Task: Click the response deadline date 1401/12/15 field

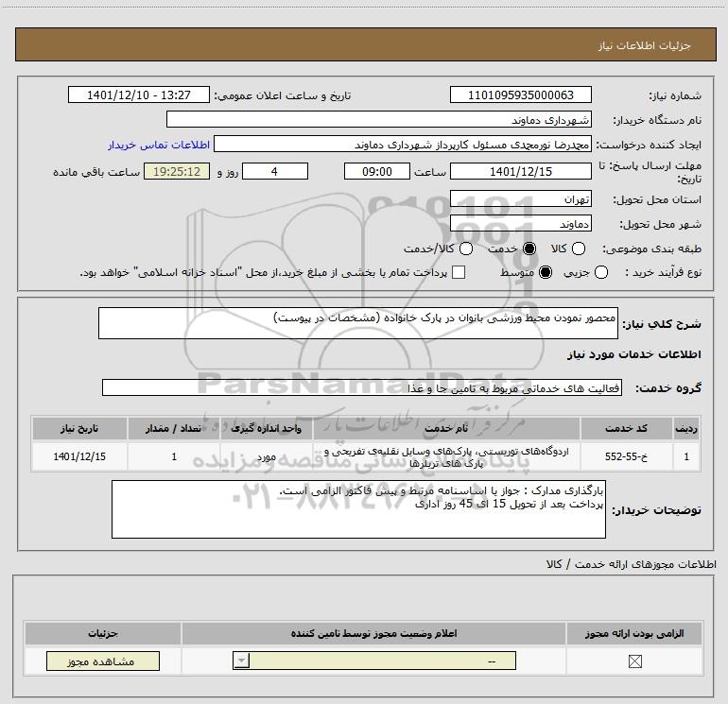Action: 520,171
